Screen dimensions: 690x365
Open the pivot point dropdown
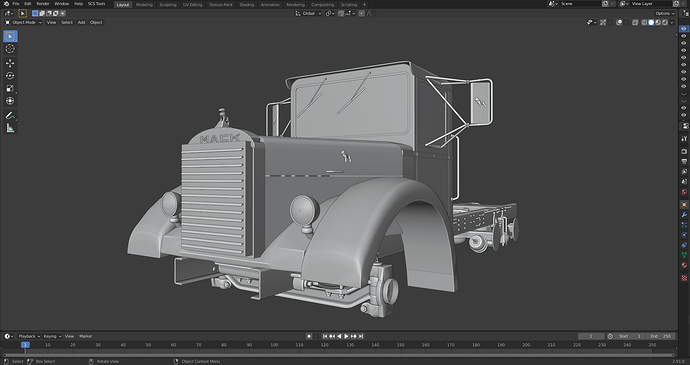(330, 14)
